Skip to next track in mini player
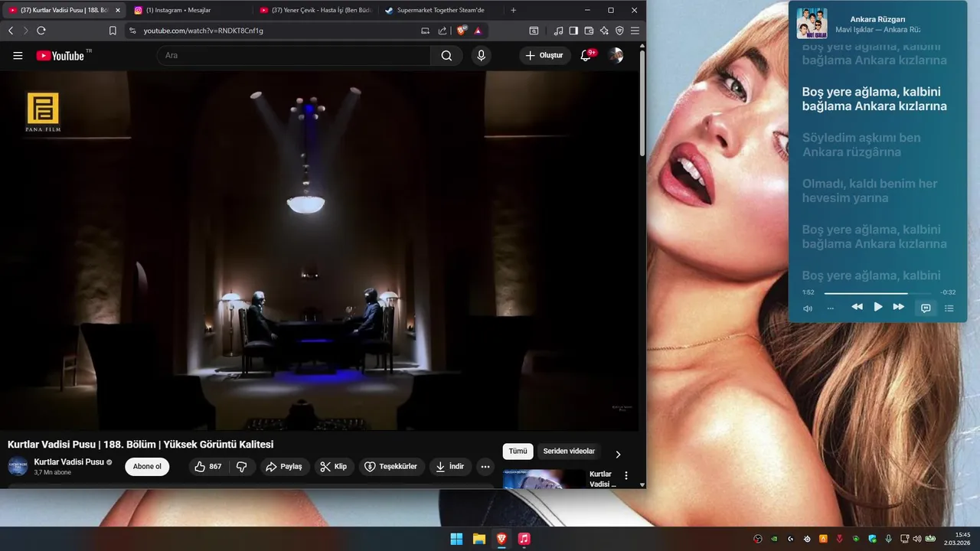Image resolution: width=980 pixels, height=551 pixels. pos(899,307)
